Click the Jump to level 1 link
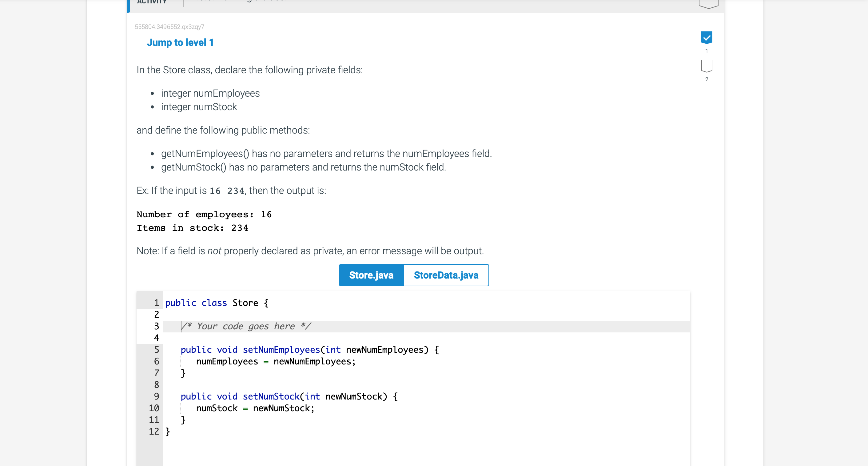This screenshot has height=466, width=868. tap(180, 42)
